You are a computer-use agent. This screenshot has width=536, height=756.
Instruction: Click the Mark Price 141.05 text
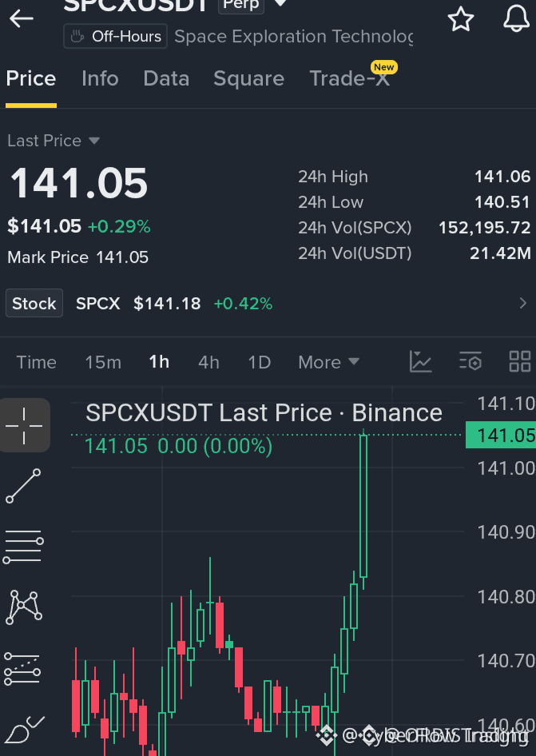[78, 257]
